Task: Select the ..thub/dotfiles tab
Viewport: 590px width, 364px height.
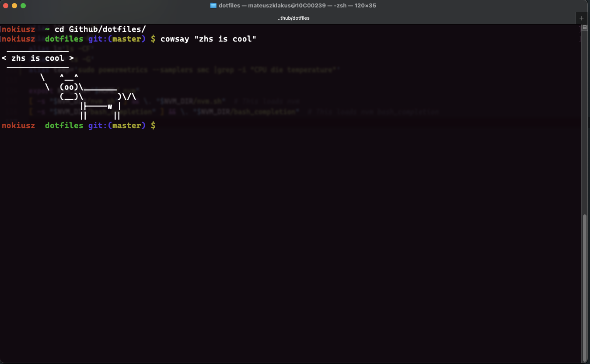Action: (x=293, y=18)
